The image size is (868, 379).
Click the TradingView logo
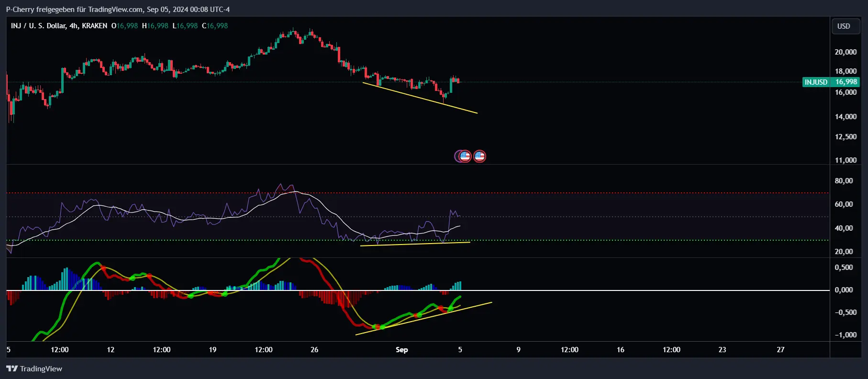point(34,368)
